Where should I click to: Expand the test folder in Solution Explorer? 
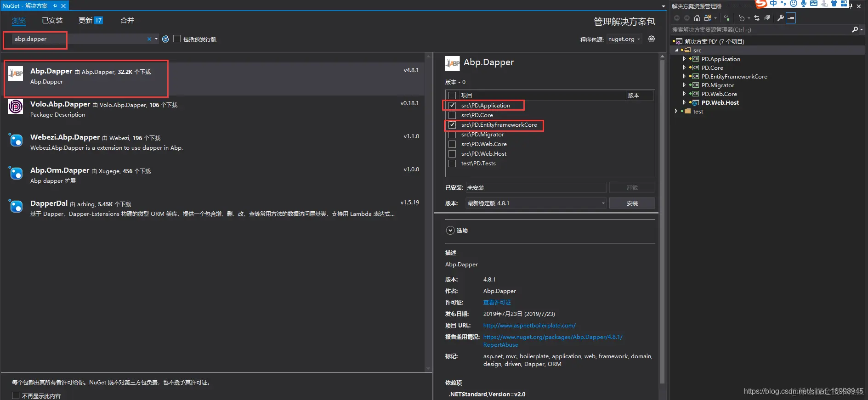click(676, 111)
